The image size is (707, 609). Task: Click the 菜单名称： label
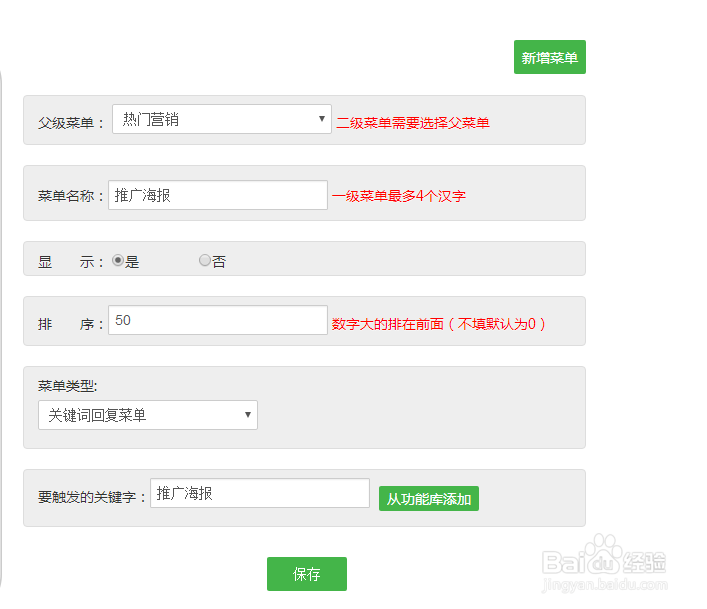pos(71,196)
